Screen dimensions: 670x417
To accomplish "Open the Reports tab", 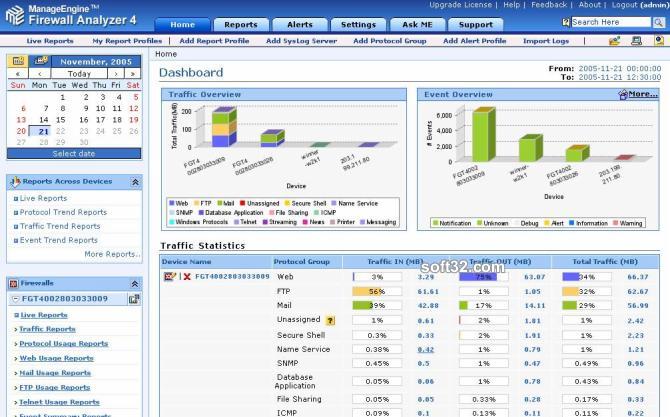I will (x=241, y=25).
